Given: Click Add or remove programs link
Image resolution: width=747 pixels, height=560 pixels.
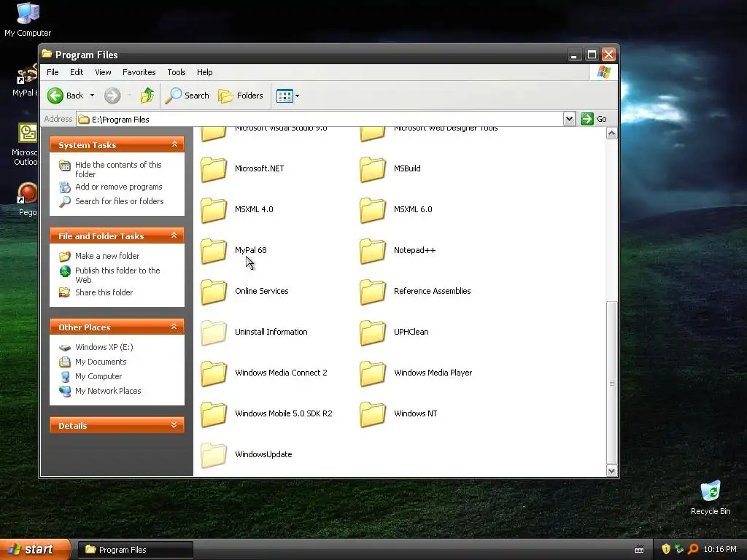Looking at the screenshot, I should coord(119,187).
